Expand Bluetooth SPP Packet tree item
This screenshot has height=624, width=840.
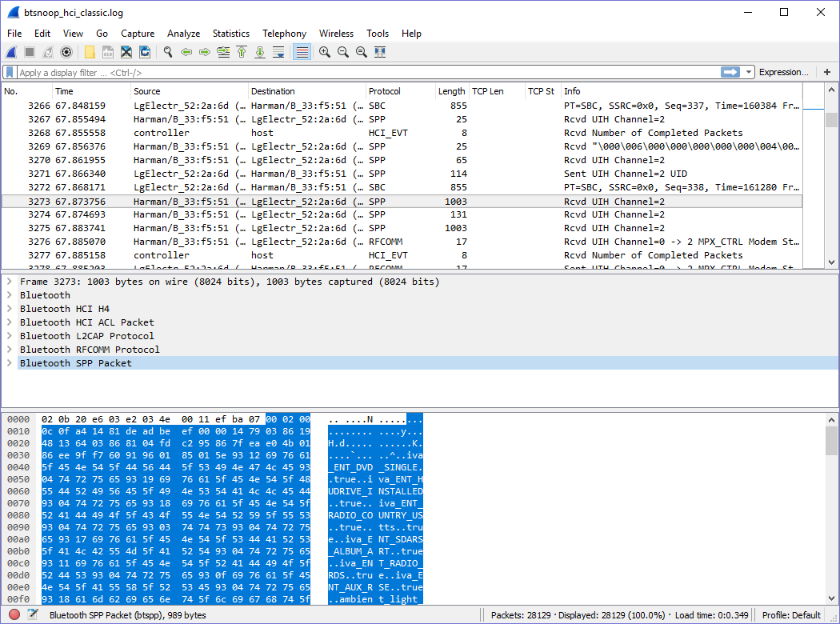[9, 363]
